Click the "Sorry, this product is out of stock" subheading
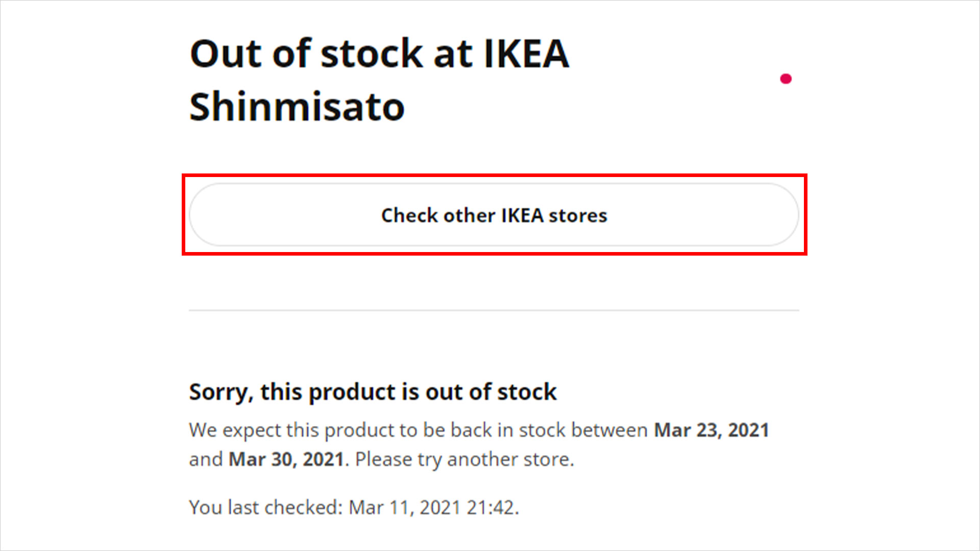980x551 pixels. pyautogui.click(x=373, y=392)
